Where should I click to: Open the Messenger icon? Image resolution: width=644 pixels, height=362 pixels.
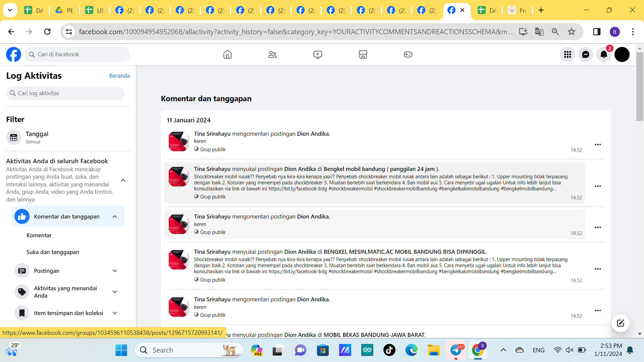point(586,54)
